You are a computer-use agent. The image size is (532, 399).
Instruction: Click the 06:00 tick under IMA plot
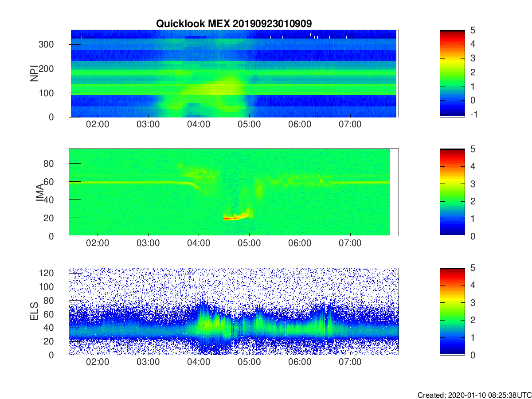[x=300, y=244]
